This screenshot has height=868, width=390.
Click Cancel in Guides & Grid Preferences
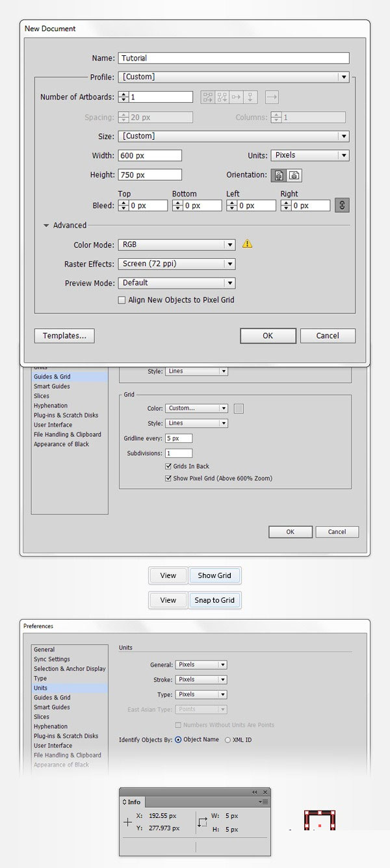pyautogui.click(x=337, y=532)
